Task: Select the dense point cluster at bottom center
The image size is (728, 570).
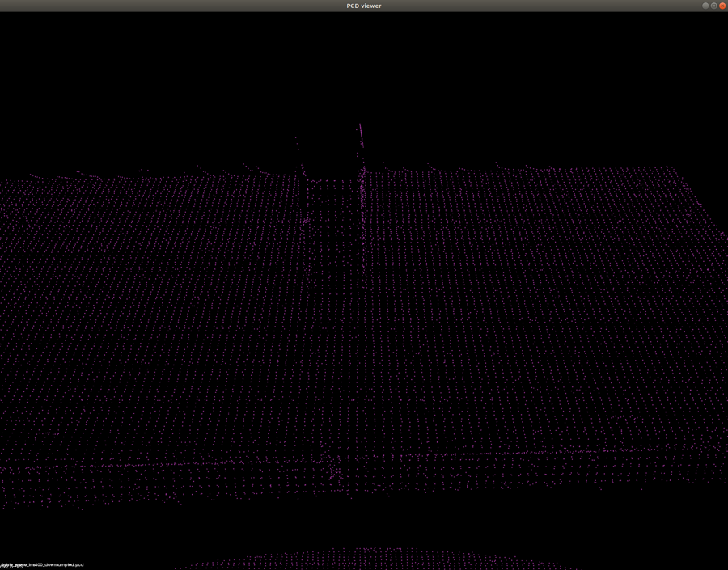Action: (x=334, y=474)
